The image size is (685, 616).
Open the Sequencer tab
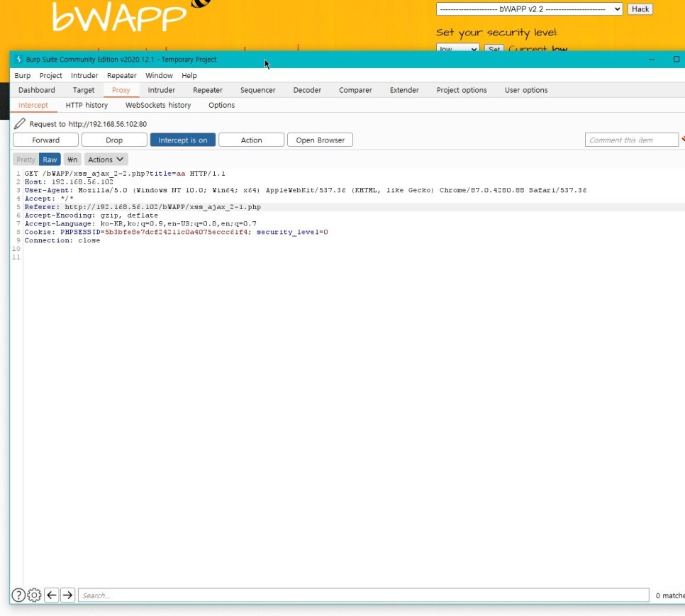click(257, 90)
